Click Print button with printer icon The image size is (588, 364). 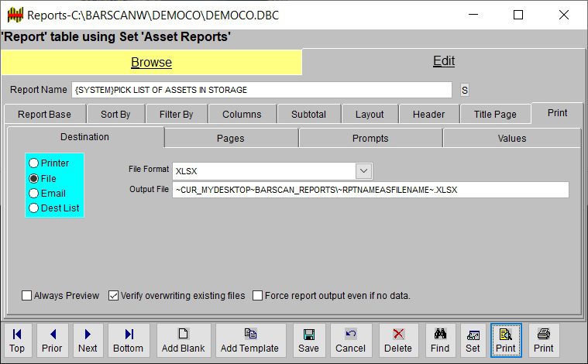[x=544, y=341]
